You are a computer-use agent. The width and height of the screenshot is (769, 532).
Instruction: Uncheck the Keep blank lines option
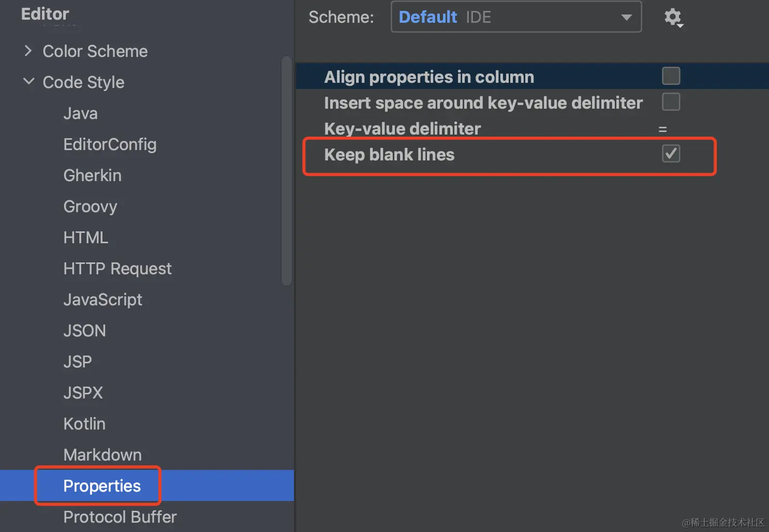[x=671, y=154]
